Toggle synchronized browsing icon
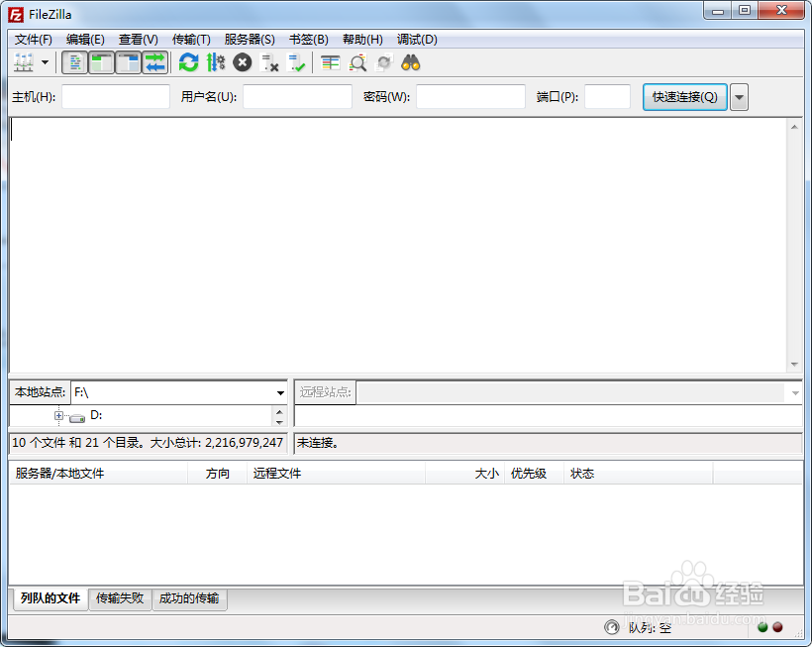 [384, 62]
